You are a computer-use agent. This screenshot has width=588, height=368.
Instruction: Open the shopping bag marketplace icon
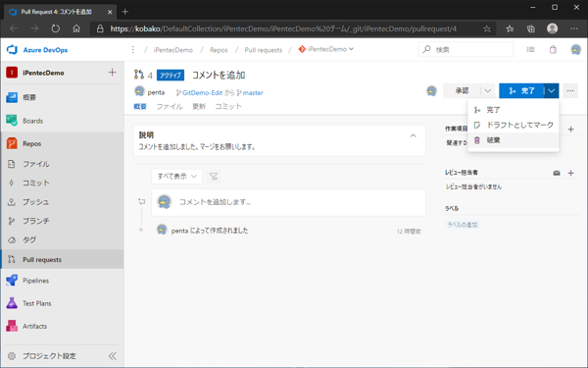coord(553,50)
